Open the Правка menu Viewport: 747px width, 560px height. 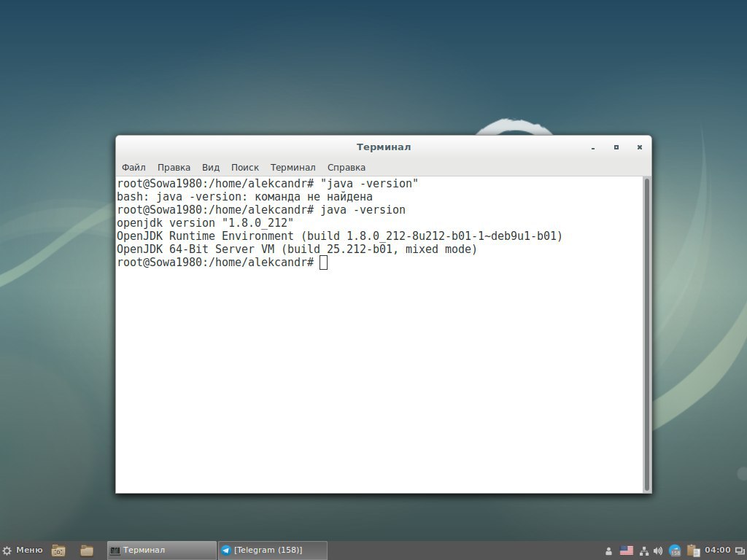(x=174, y=168)
